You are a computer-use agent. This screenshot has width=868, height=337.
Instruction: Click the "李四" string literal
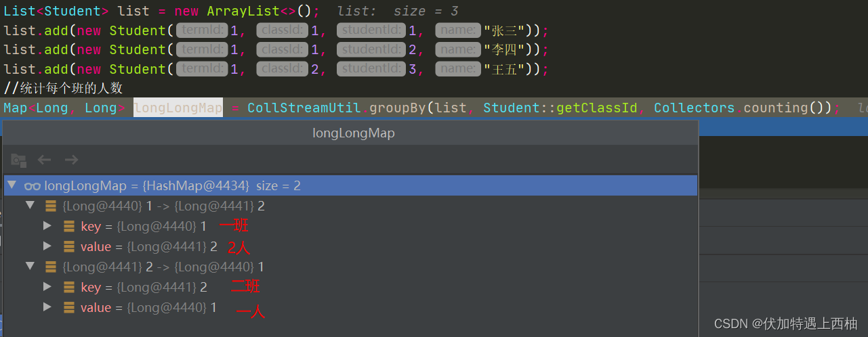(504, 49)
